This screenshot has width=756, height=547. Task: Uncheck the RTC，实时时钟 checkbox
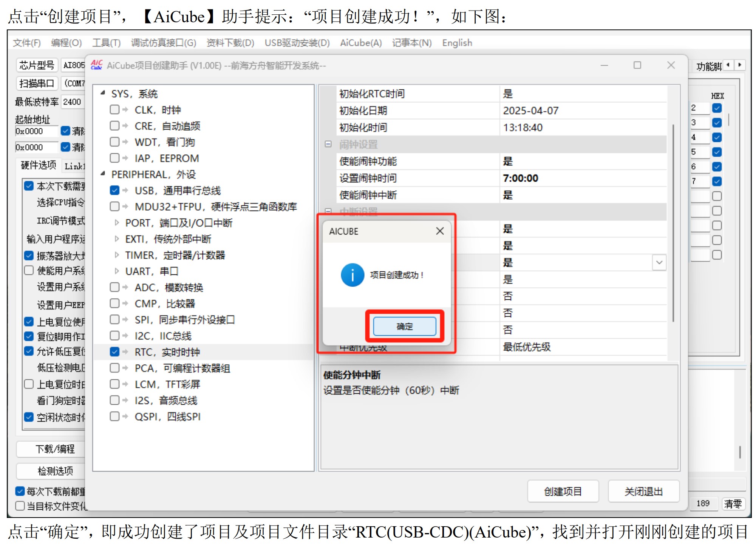coord(114,352)
